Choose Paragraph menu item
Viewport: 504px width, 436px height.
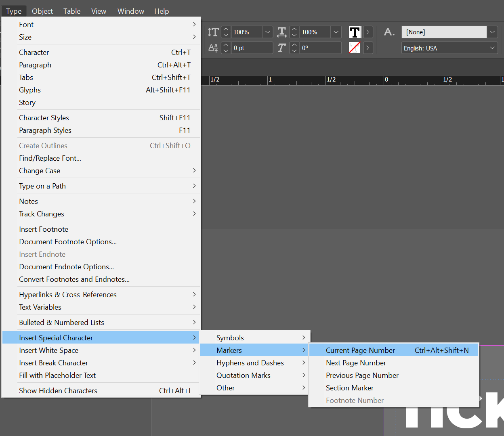101,65
